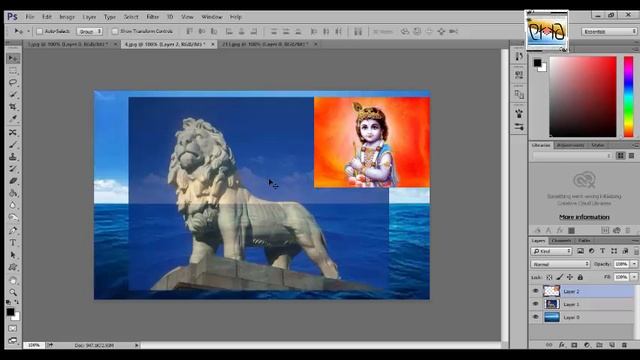Open Opacity slider dropdown arrow
The width and height of the screenshot is (640, 360).
click(x=634, y=264)
